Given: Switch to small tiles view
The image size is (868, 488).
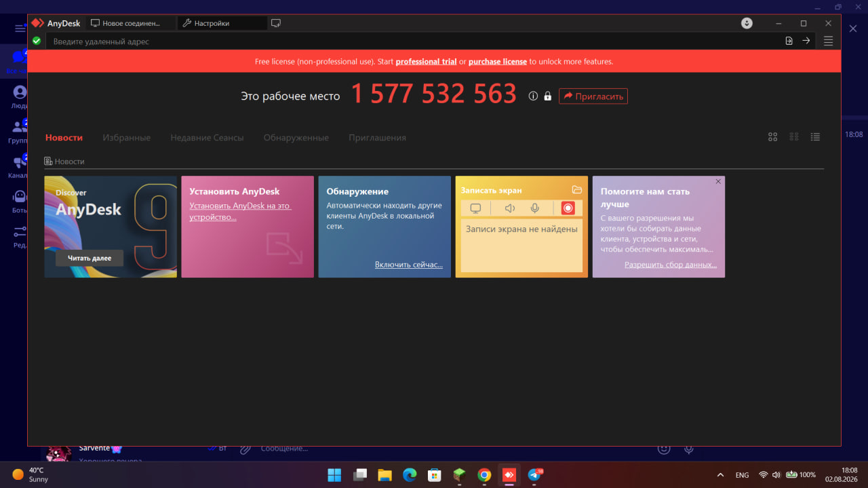Looking at the screenshot, I should 794,136.
